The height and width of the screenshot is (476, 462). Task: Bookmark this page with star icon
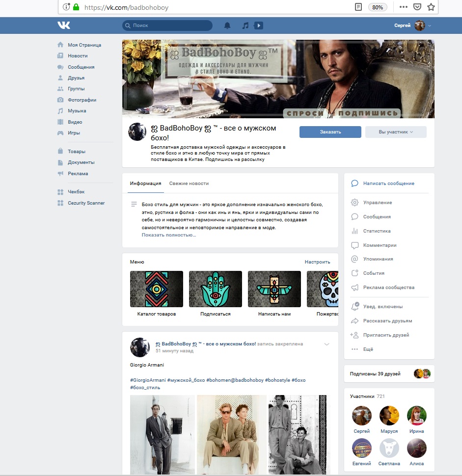[x=431, y=7]
